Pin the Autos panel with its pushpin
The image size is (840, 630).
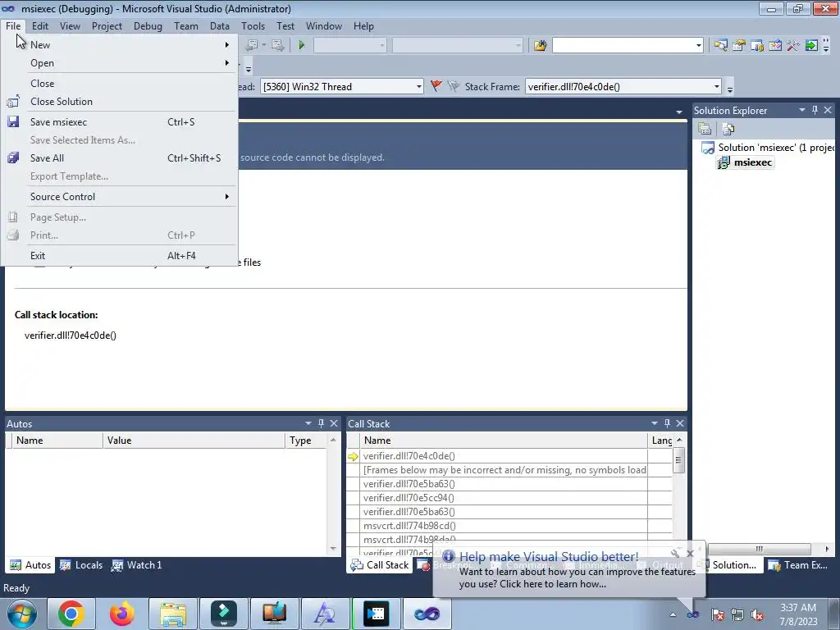321,423
